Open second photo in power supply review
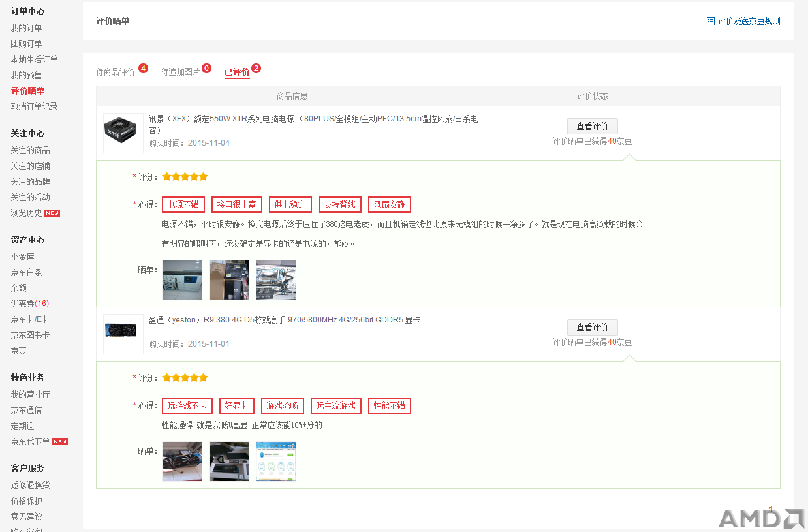Image resolution: width=808 pixels, height=532 pixels. coord(229,280)
